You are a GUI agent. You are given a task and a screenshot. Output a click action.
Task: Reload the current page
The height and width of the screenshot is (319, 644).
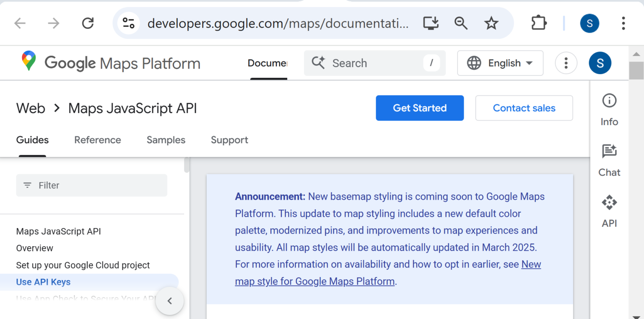(x=88, y=23)
